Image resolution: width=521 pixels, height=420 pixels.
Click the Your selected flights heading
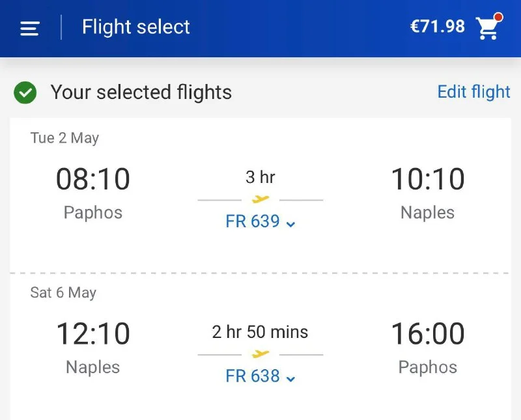click(141, 92)
